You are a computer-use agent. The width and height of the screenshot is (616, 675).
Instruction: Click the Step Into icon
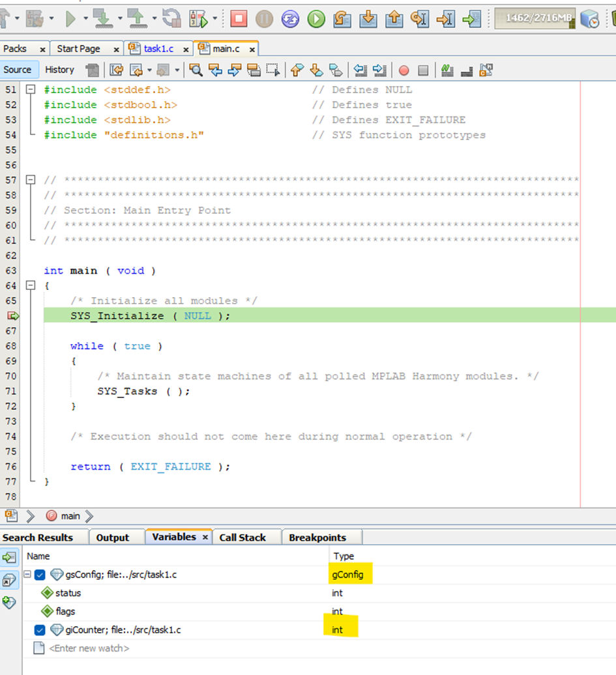click(368, 19)
